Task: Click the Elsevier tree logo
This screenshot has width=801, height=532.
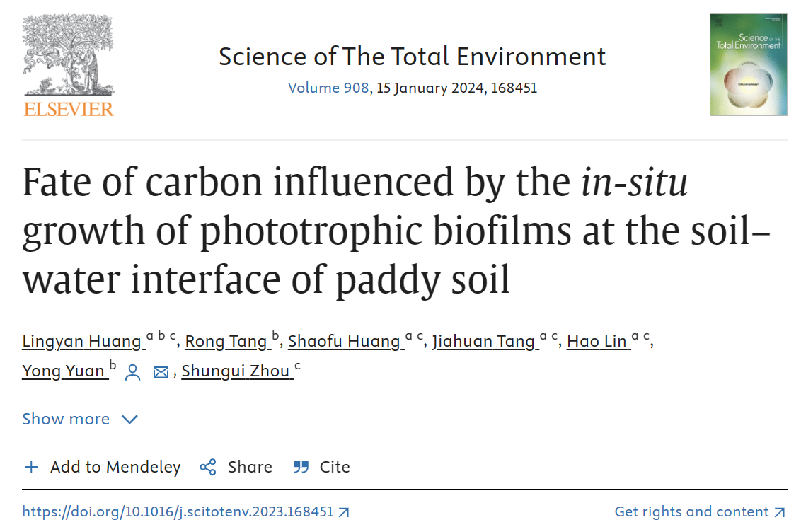Action: (68, 58)
